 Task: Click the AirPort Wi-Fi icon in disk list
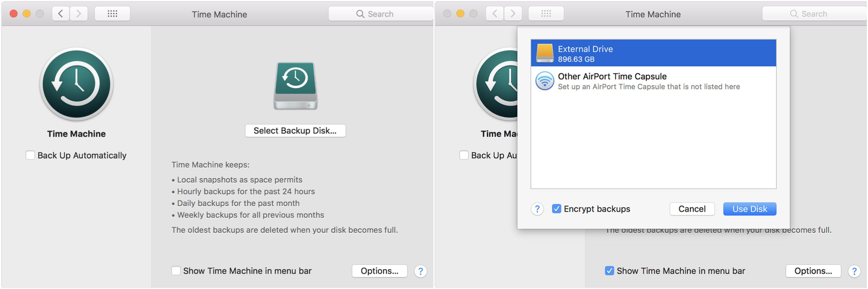(x=545, y=81)
